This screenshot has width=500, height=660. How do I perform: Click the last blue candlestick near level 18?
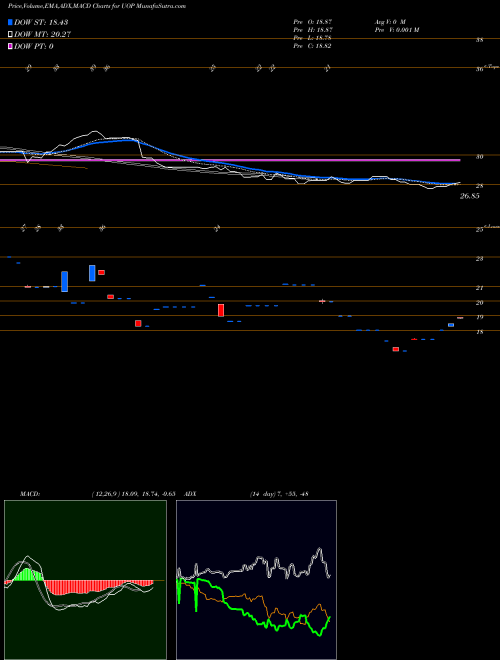pos(451,325)
